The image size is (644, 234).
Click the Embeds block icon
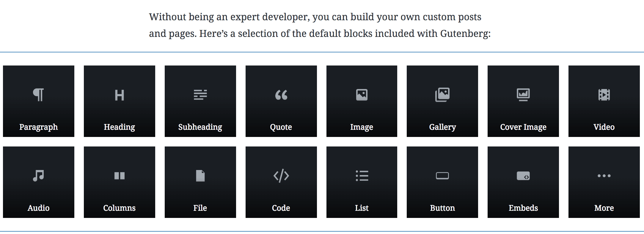pos(523,176)
